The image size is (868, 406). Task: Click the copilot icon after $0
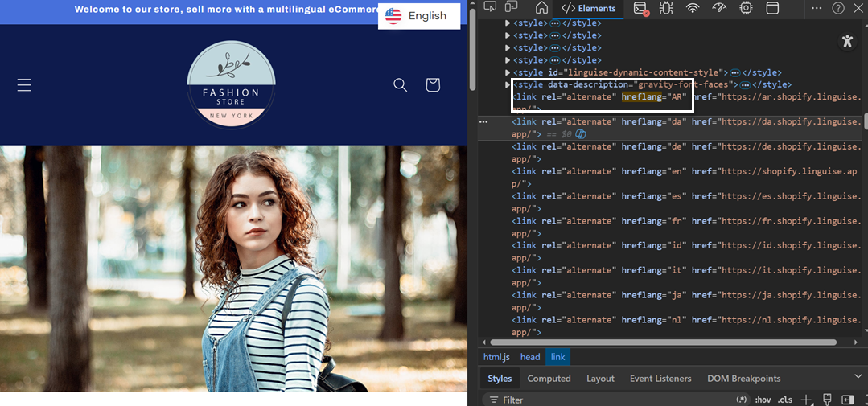581,134
